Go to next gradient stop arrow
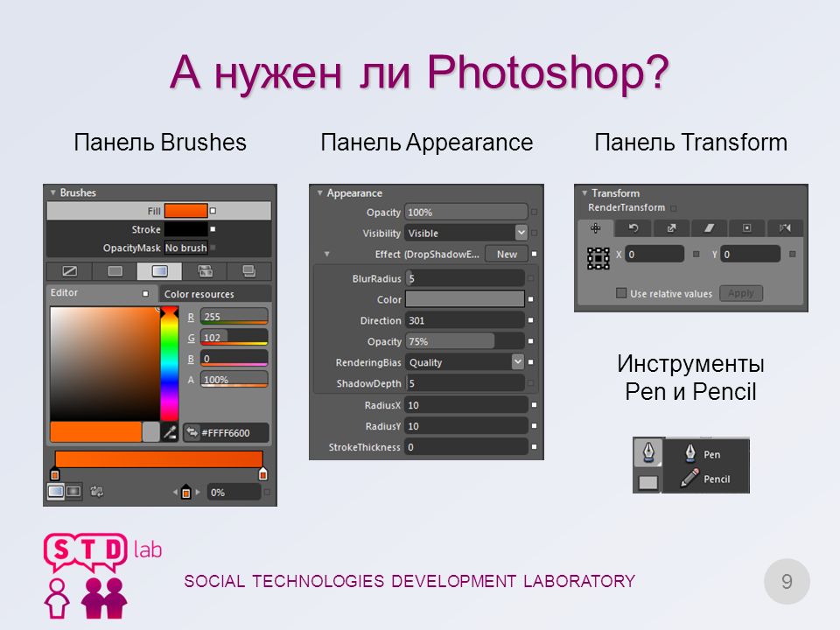The image size is (840, 630). 198,492
